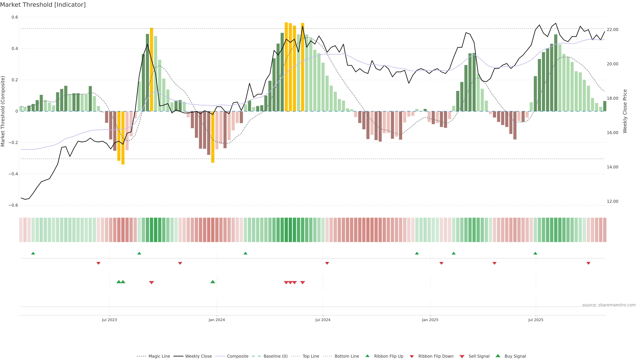Click the Buy Signal triangle just before Jan 2024
This screenshot has width=644, height=362.
point(213,282)
